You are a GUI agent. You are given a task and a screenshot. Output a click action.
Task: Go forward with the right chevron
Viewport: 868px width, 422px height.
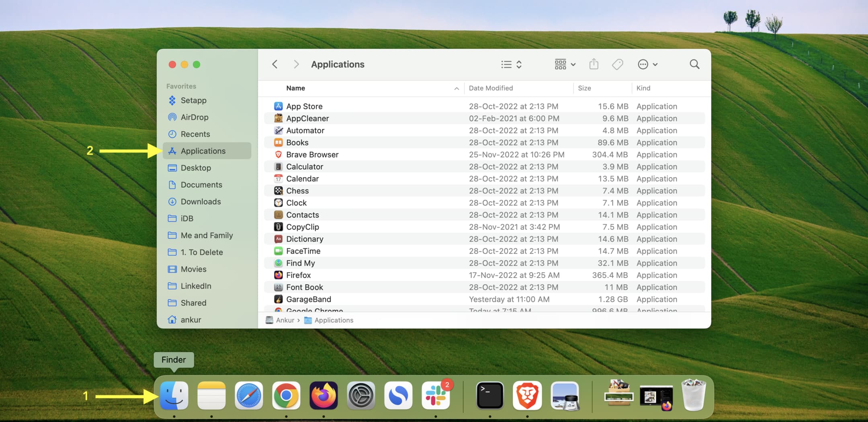tap(296, 64)
